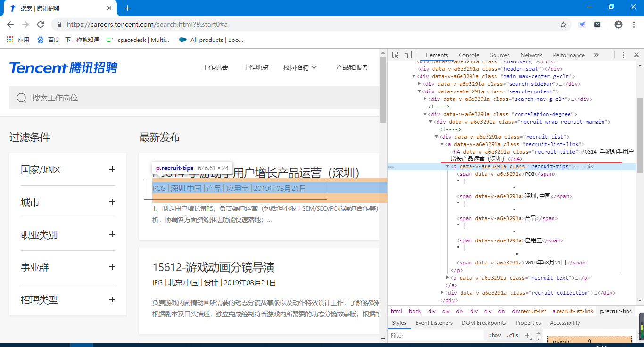Select div.recruit-list in breadcrumb
Screen dimensions: 644x347
[529, 311]
